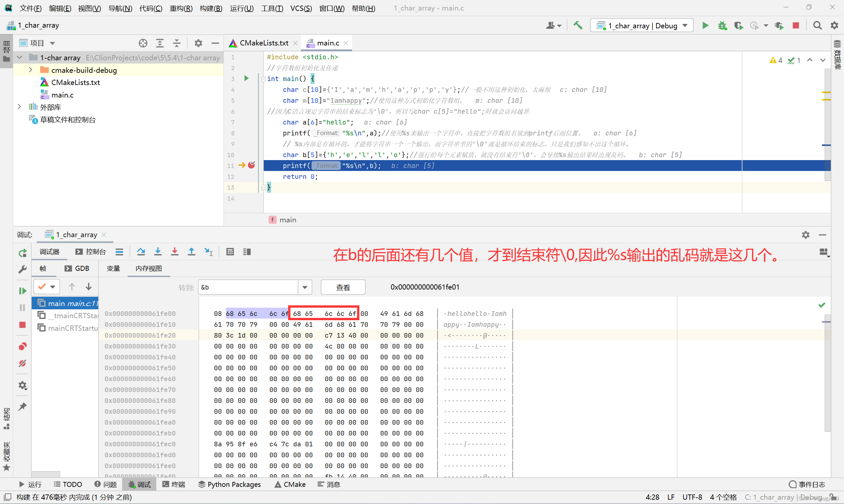The image size is (844, 504).
Task: Collapse the 1-char array project root
Action: (20, 57)
